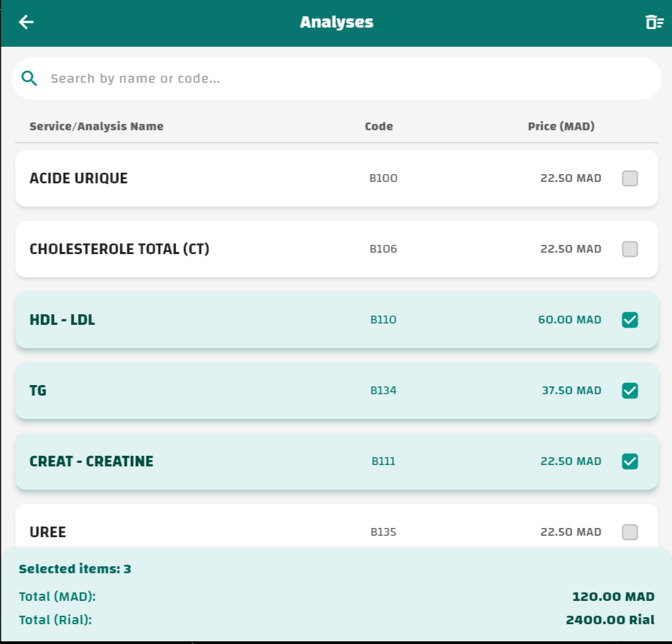Uncheck the TG checkbox
672x644 pixels.
[x=630, y=391]
